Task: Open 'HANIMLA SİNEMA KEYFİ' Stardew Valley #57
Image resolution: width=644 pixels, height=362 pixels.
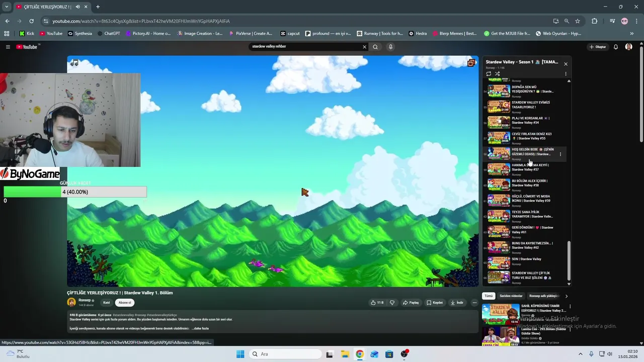Action: (525, 169)
